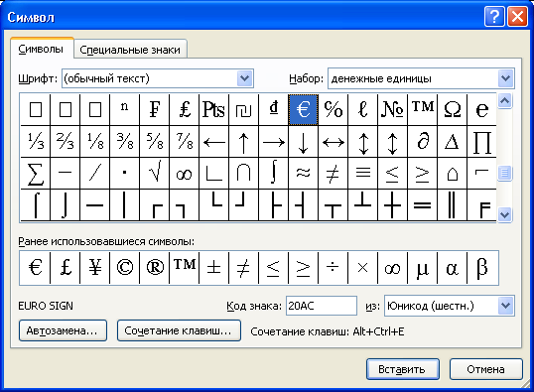
Task: Pick recently used euro symbol
Action: click(x=35, y=268)
